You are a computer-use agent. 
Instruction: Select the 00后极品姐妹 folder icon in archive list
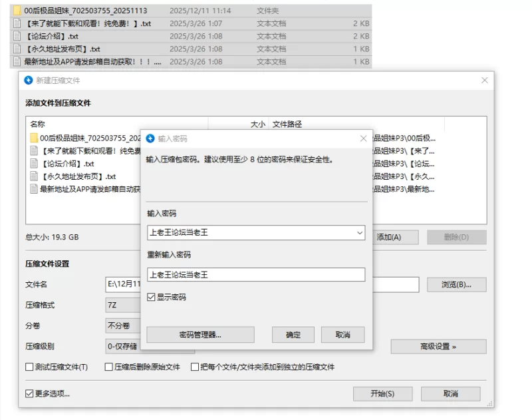click(33, 138)
